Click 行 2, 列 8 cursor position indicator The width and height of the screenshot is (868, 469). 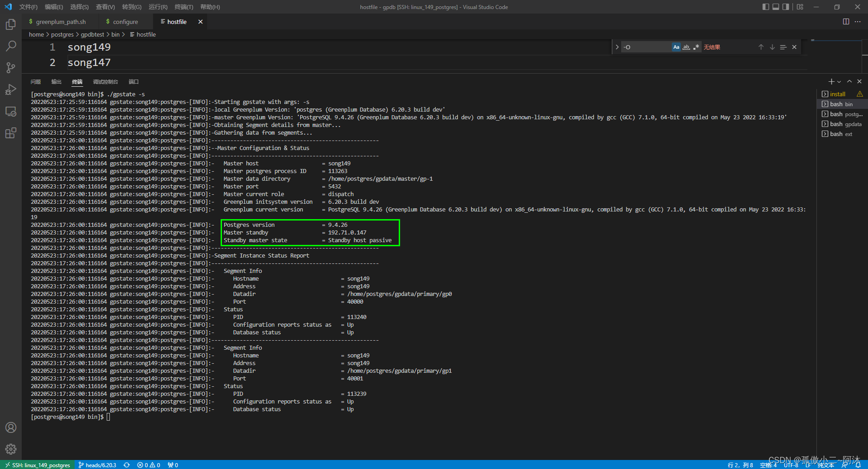[741, 465]
